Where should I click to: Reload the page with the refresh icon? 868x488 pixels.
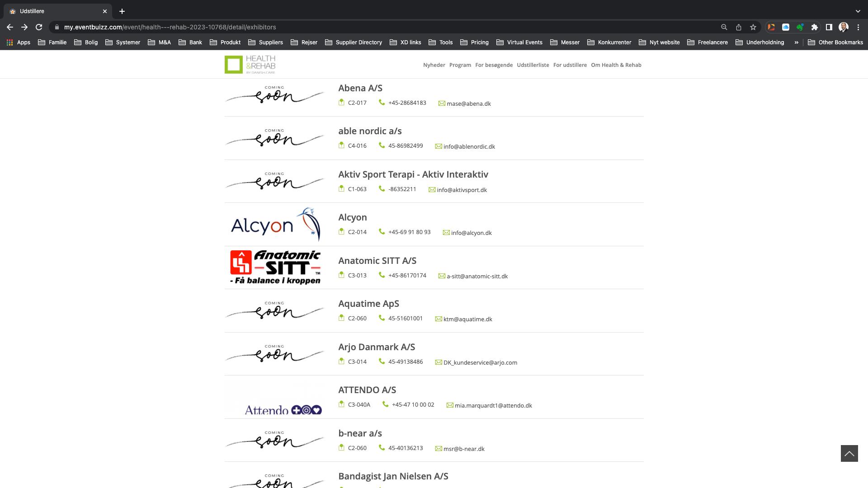click(x=39, y=27)
